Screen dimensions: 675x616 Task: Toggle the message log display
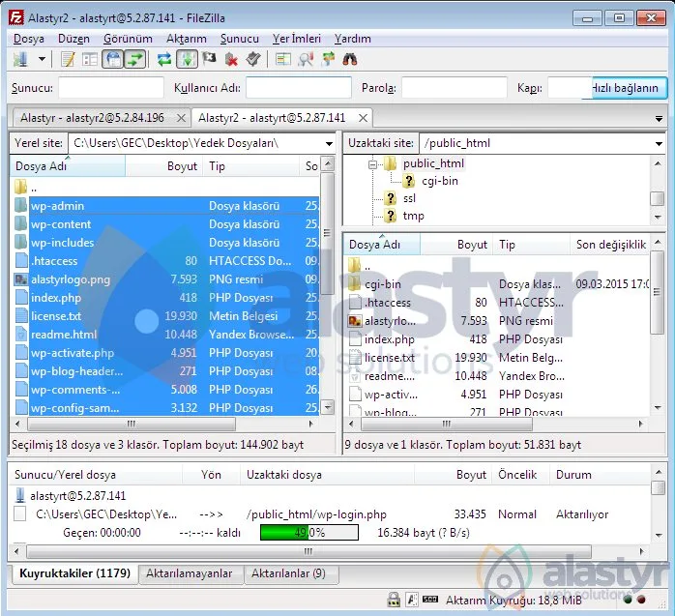(68, 59)
